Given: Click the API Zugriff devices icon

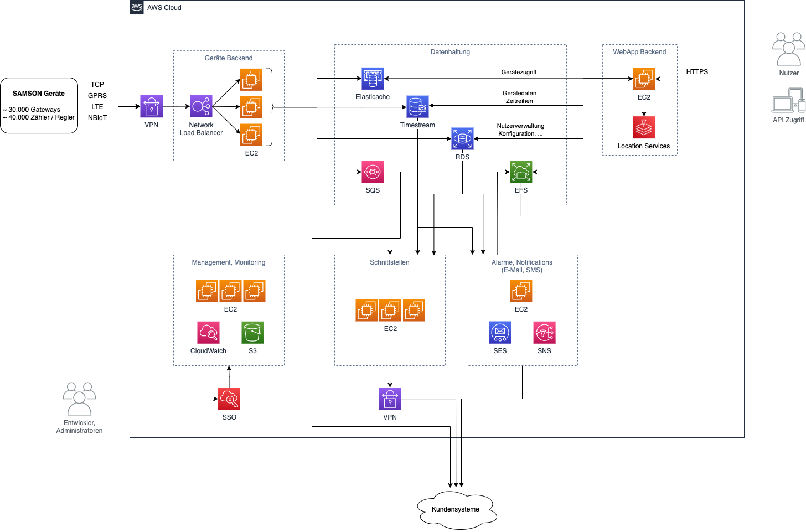Looking at the screenshot, I should (788, 100).
